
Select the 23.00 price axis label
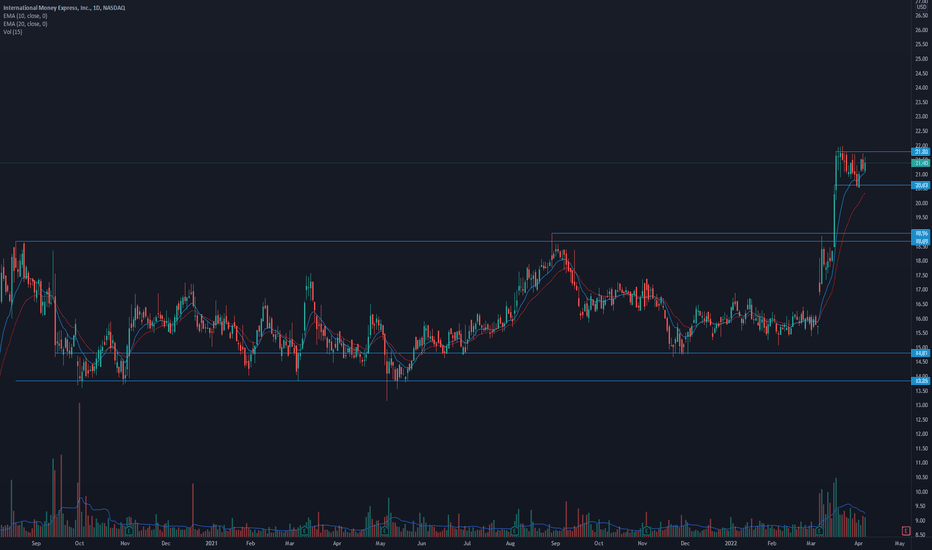tap(921, 117)
